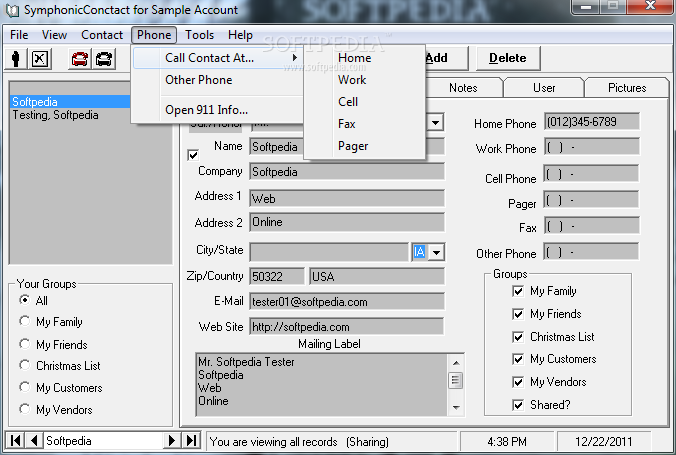Click the Web Site field
Screen dimensions: 676x455
[x=347, y=327]
